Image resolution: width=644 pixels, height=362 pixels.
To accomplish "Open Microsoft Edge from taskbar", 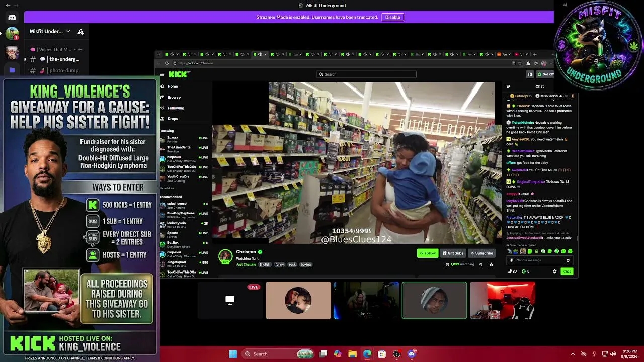I will [x=367, y=354].
